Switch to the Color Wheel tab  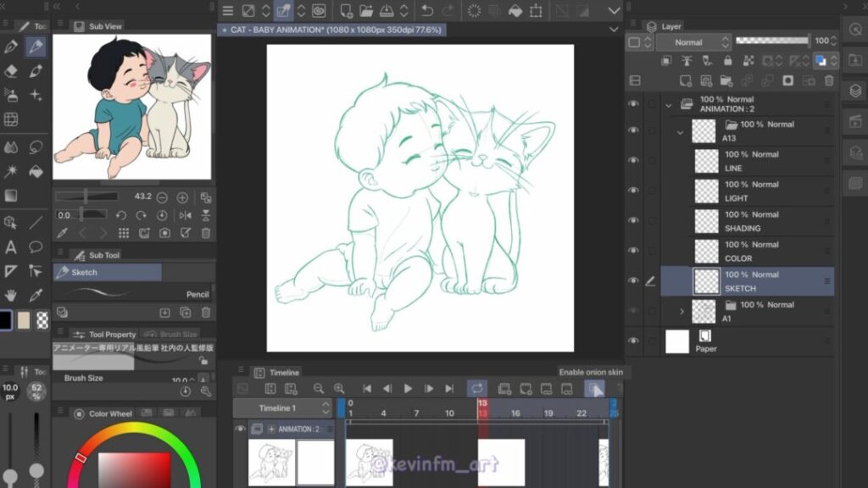[104, 413]
